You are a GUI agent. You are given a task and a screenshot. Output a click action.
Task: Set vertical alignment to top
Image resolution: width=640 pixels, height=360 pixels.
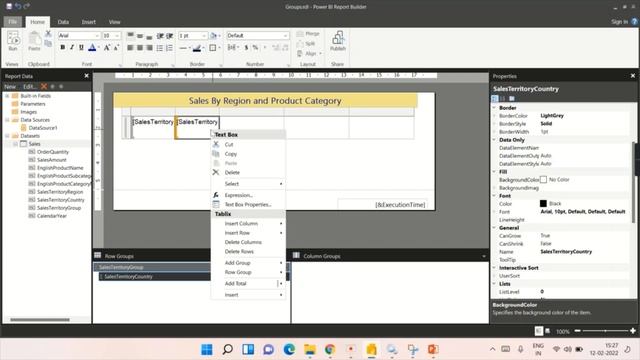tap(130, 36)
